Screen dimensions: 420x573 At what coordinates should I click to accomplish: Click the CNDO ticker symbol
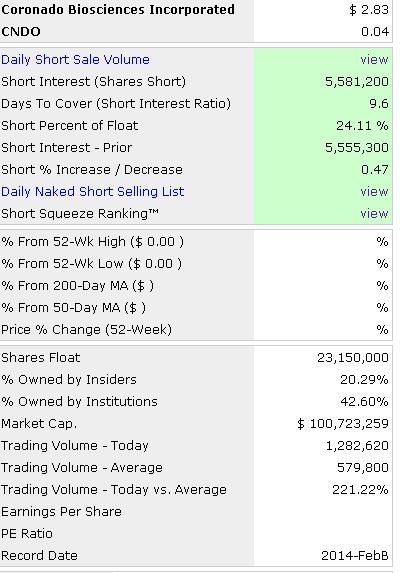pyautogui.click(x=21, y=31)
